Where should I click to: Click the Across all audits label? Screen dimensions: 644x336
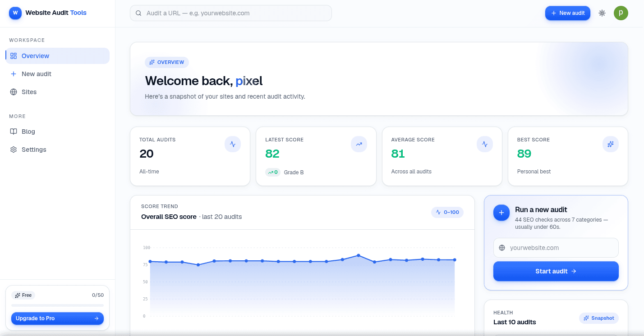click(411, 172)
